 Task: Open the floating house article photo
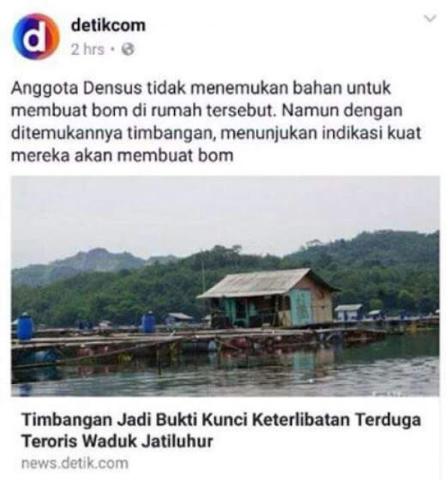[x=225, y=286]
